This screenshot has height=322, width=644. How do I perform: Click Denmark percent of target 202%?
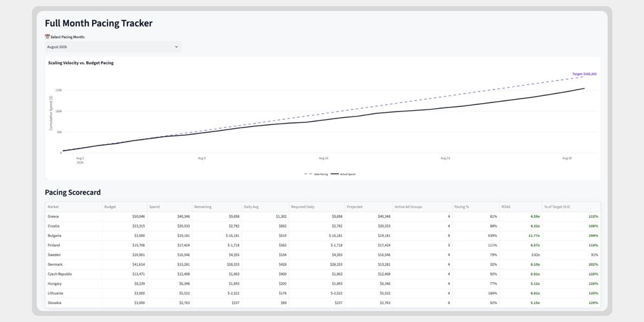click(594, 265)
